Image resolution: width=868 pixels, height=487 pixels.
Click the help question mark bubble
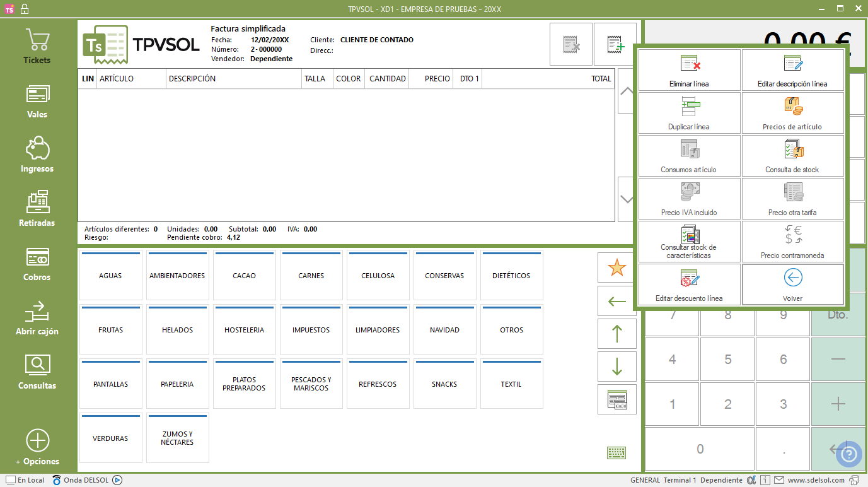(x=850, y=454)
